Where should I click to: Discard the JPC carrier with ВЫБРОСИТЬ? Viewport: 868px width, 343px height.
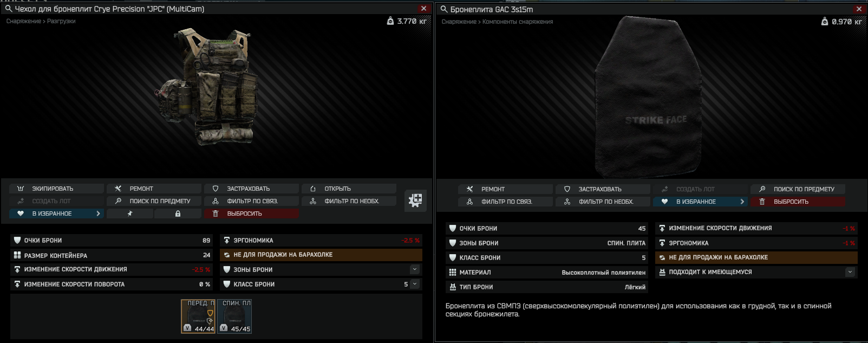pos(251,213)
